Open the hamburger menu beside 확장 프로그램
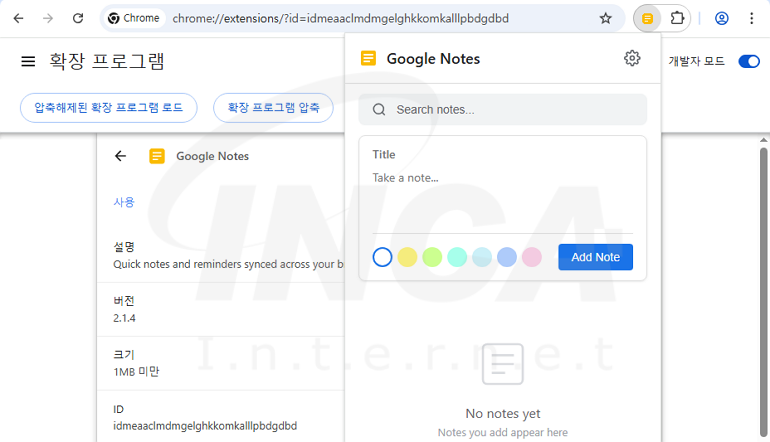The image size is (770, 442). click(28, 61)
